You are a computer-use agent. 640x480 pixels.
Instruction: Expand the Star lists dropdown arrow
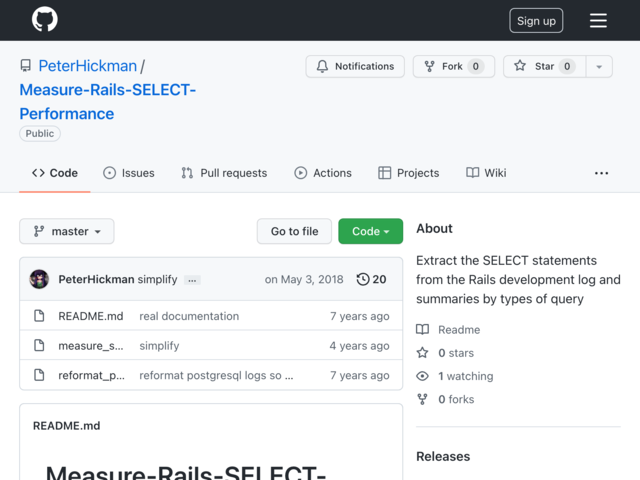[599, 67]
